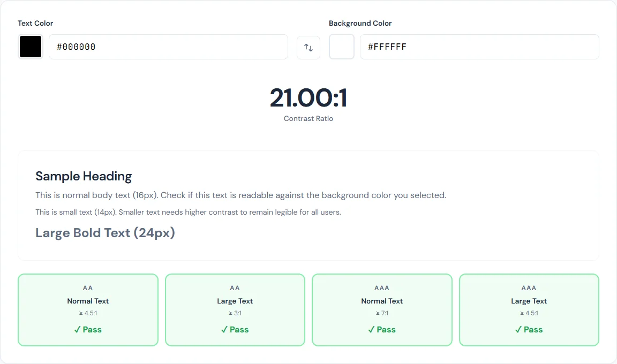
Task: Click the 21.00:1 contrast ratio display
Action: click(308, 98)
